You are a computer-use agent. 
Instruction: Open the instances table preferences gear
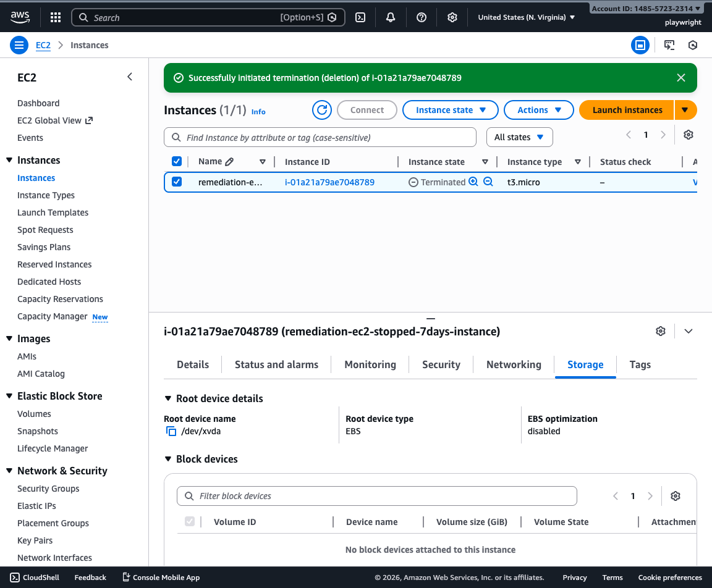coord(689,135)
